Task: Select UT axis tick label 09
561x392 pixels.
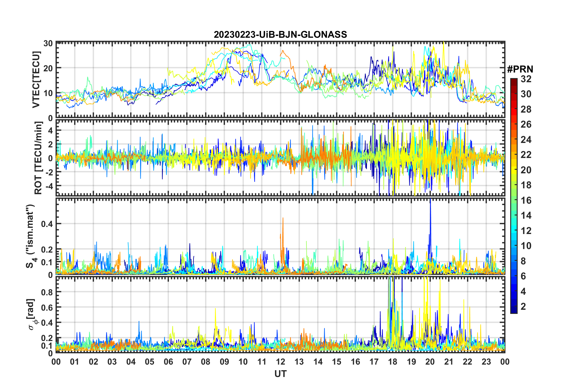Action: (x=224, y=362)
